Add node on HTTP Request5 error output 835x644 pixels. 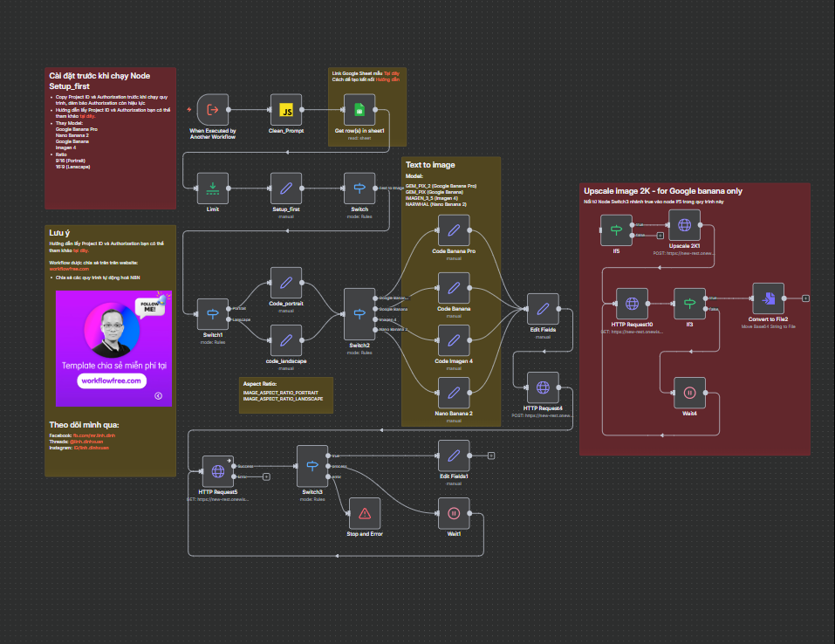coord(266,476)
